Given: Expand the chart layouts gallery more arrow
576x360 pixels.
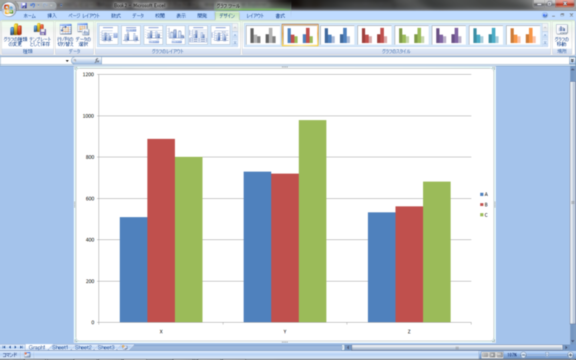Looking at the screenshot, I should point(235,43).
